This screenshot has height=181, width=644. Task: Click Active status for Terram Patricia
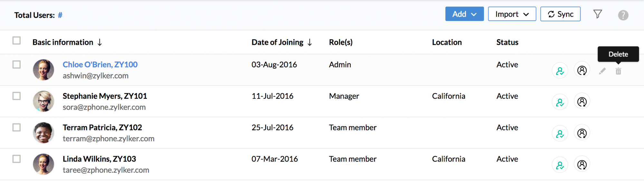coord(507,127)
